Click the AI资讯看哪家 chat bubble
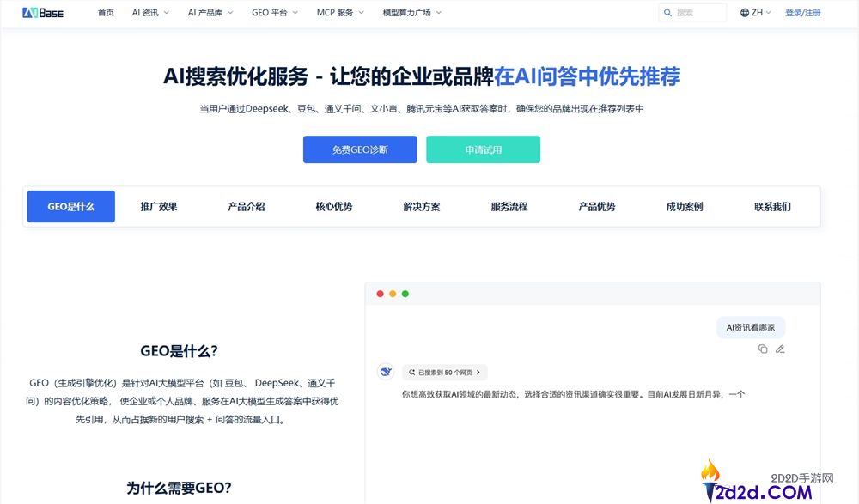Screen dimensions: 859x504 (751, 328)
